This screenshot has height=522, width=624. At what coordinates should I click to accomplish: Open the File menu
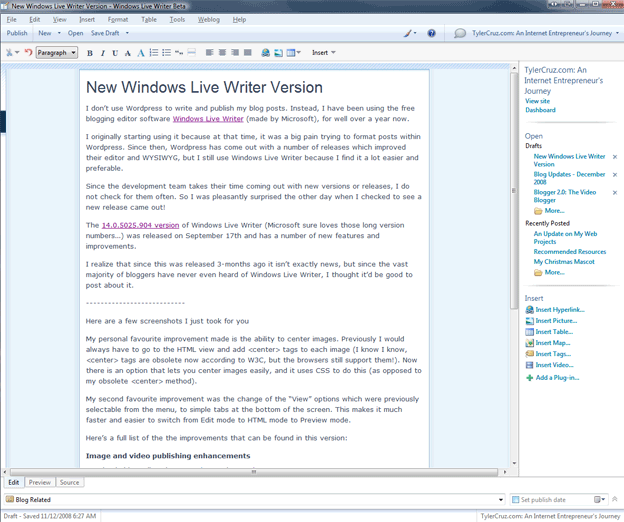(12, 19)
